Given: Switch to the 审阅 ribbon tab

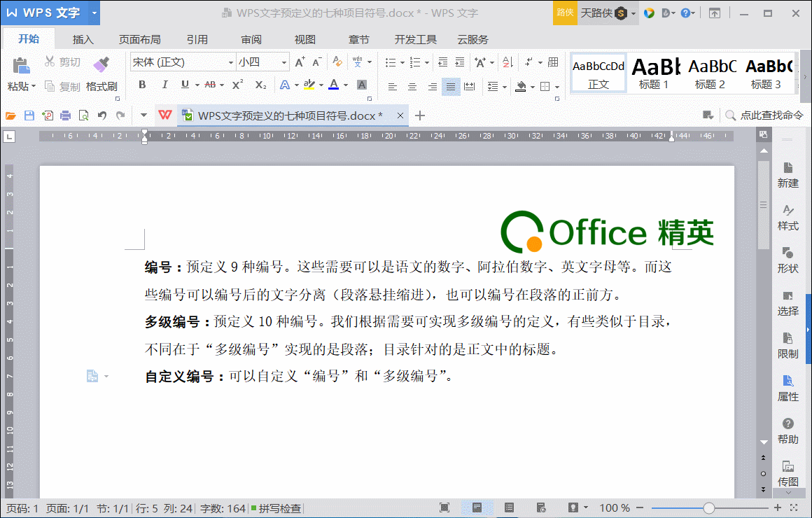Looking at the screenshot, I should 251,39.
